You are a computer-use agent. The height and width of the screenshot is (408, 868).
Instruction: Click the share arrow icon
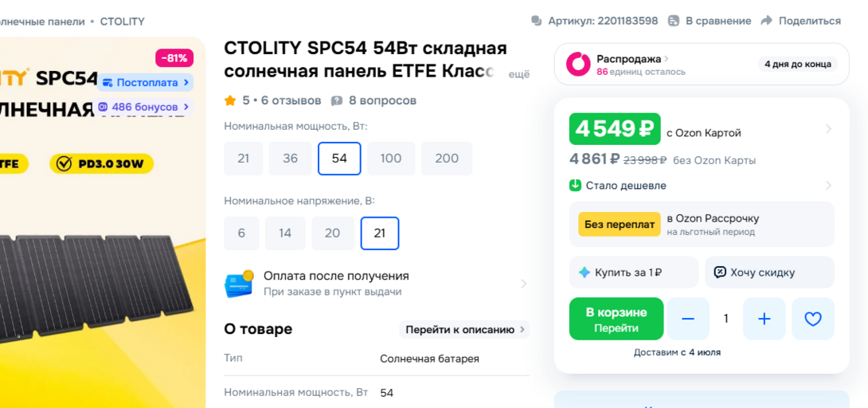coord(767,21)
